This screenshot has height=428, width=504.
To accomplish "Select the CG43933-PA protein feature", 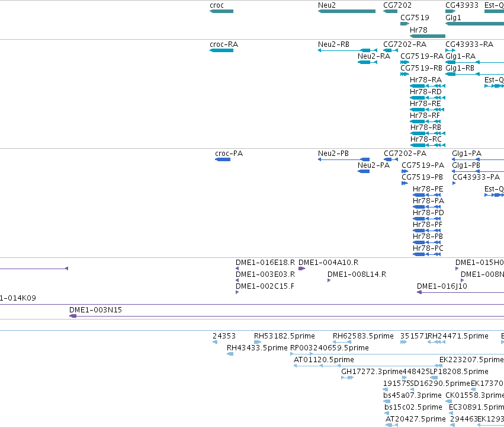I will point(454,183).
